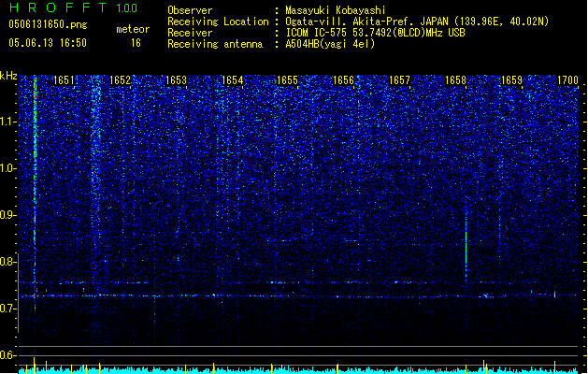Click the 1700 time marker
This screenshot has height=374, width=588.
(567, 80)
